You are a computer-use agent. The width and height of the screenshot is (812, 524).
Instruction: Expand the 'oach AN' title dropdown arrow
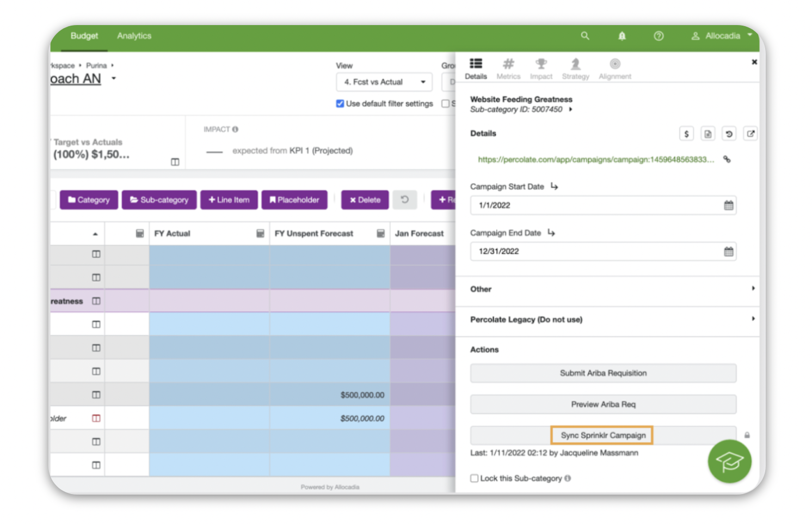(114, 78)
